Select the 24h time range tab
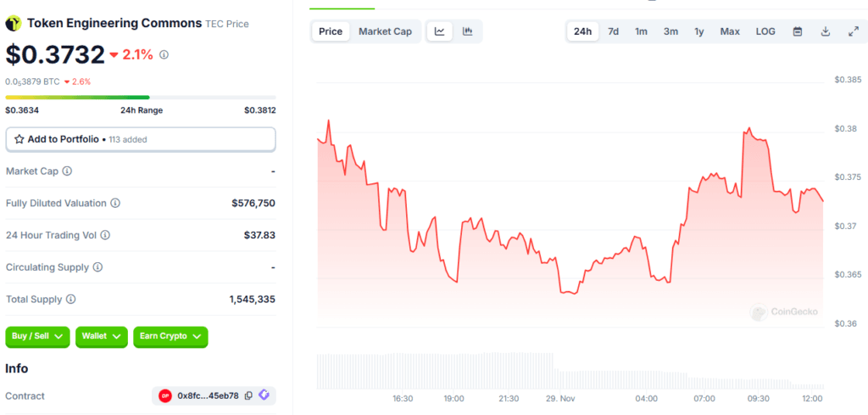The image size is (868, 415). [x=583, y=31]
